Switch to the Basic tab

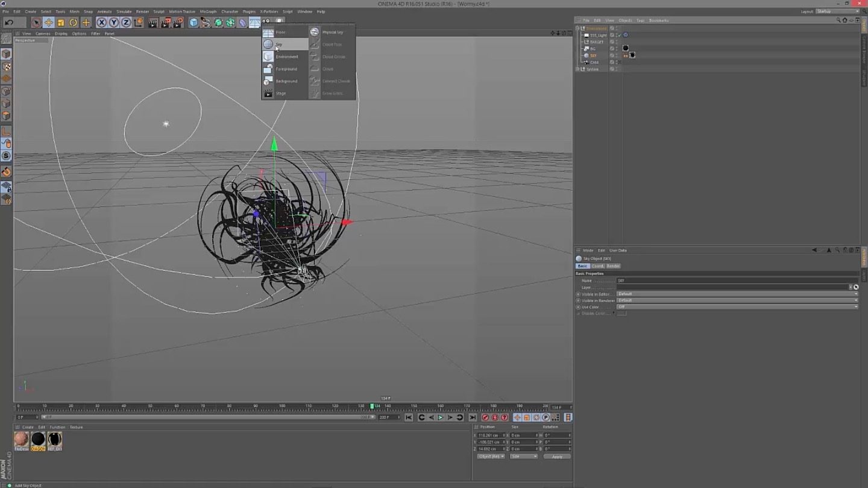582,266
